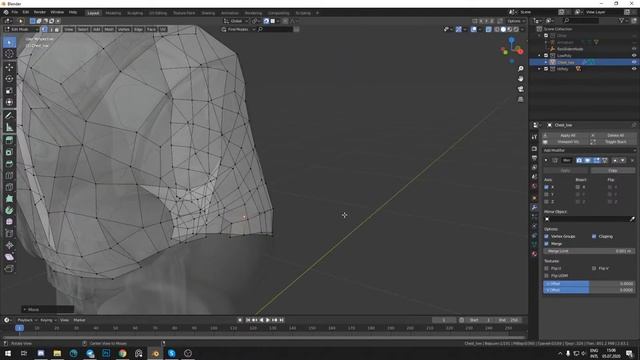This screenshot has height=360, width=640.
Task: Toggle the camera view icon
Action: (520, 89)
